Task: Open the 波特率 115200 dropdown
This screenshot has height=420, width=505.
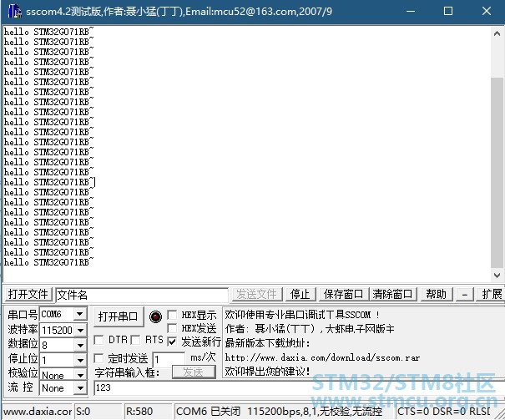Action: [x=80, y=330]
